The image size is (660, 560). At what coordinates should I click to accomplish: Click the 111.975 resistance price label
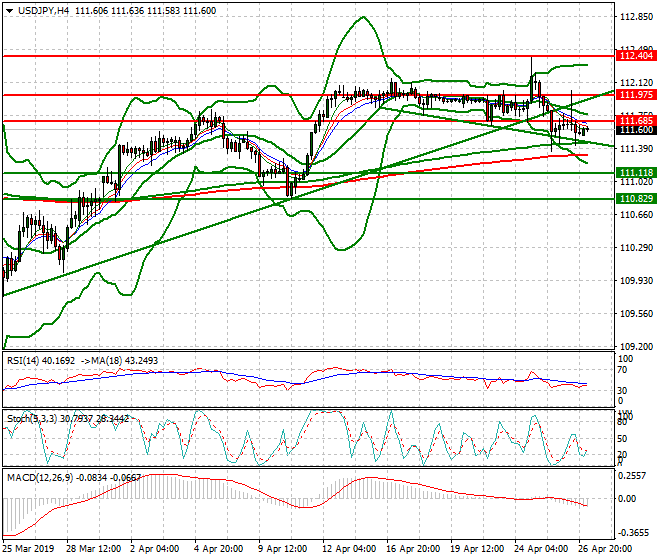coord(636,95)
